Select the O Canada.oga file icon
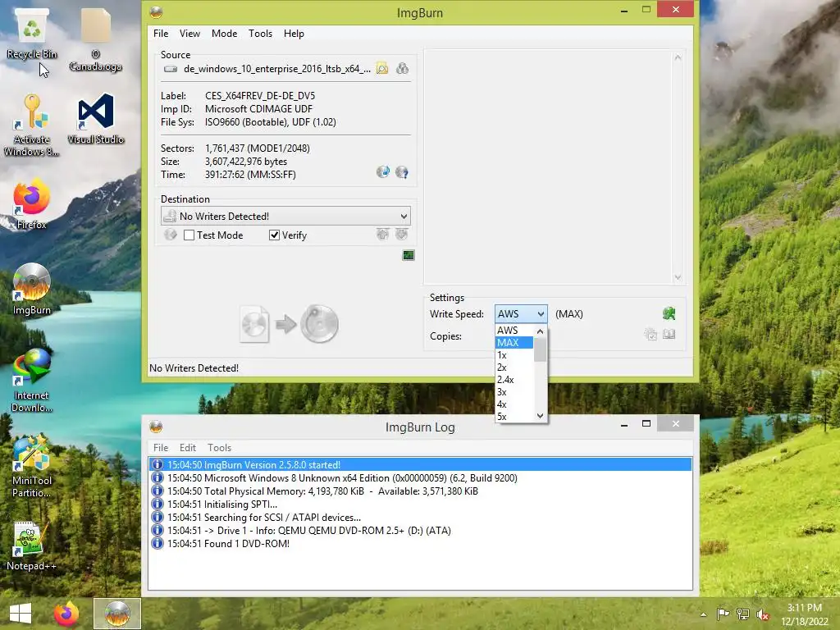Image resolution: width=840 pixels, height=630 pixels. click(95, 40)
